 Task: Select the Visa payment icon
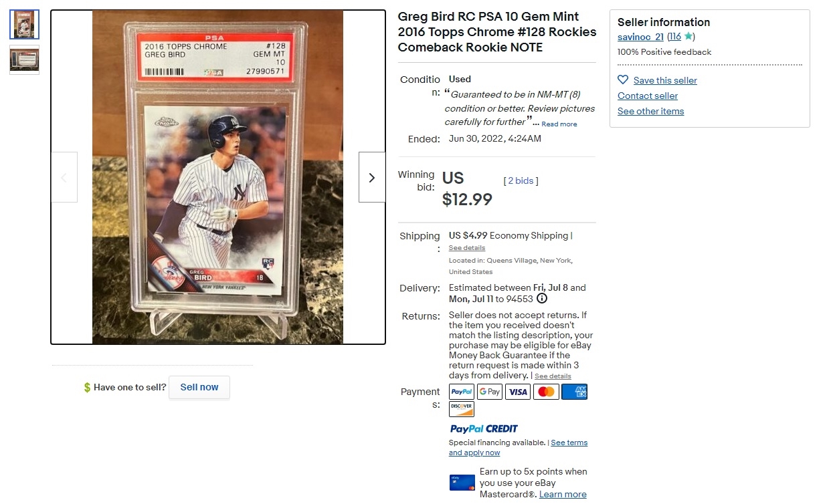point(518,392)
